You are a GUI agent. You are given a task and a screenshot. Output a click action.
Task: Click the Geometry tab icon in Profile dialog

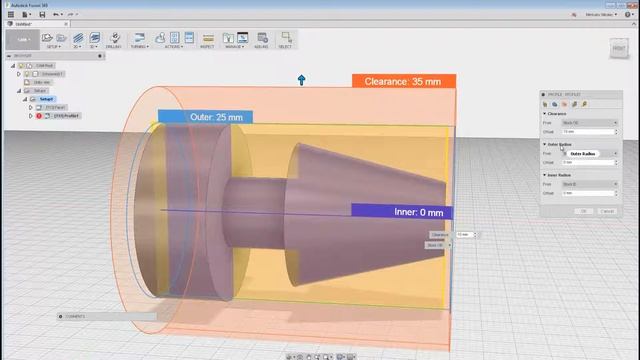[x=555, y=104]
